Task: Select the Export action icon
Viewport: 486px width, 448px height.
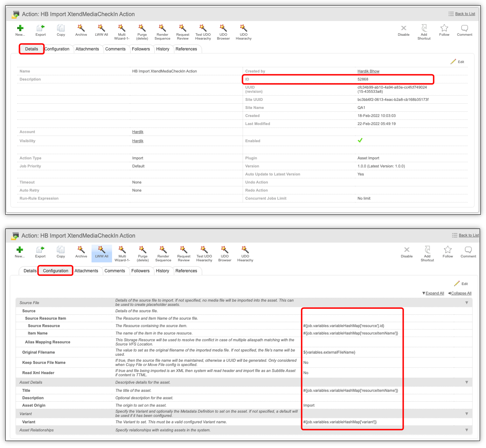Action: coord(40,32)
